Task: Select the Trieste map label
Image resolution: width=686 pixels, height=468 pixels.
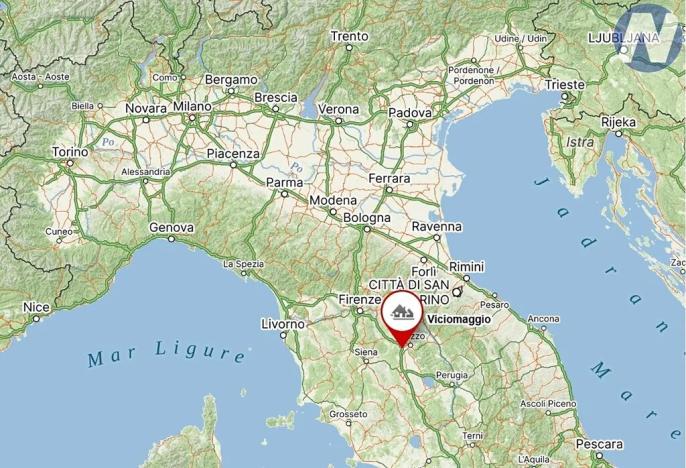Action: [x=564, y=84]
